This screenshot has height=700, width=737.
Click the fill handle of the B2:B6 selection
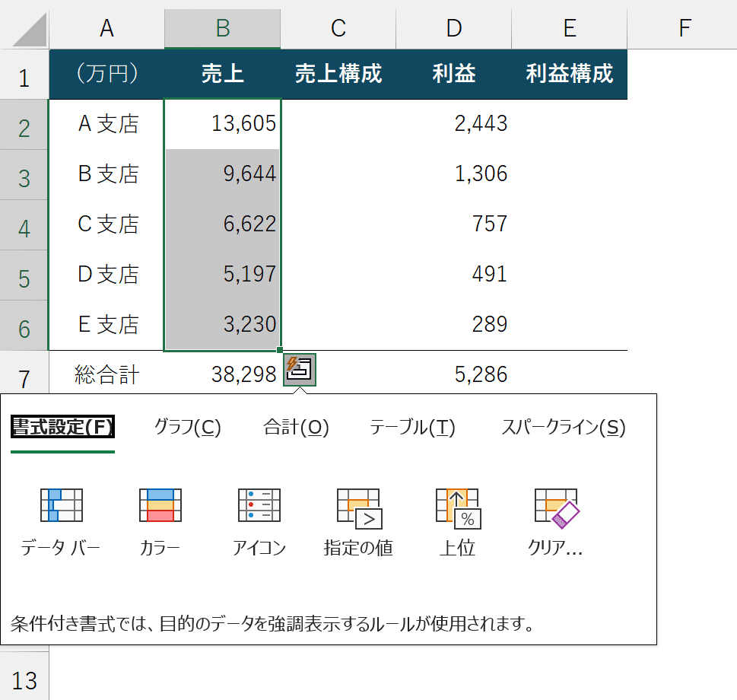[x=280, y=350]
